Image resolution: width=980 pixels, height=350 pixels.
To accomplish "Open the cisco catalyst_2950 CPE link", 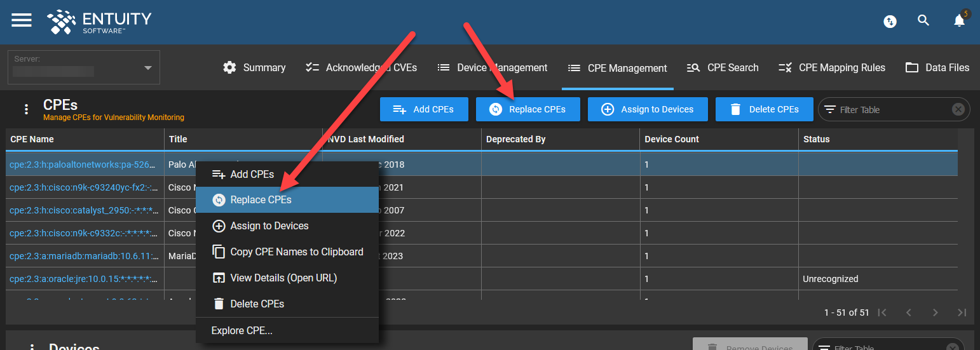I will coord(82,210).
